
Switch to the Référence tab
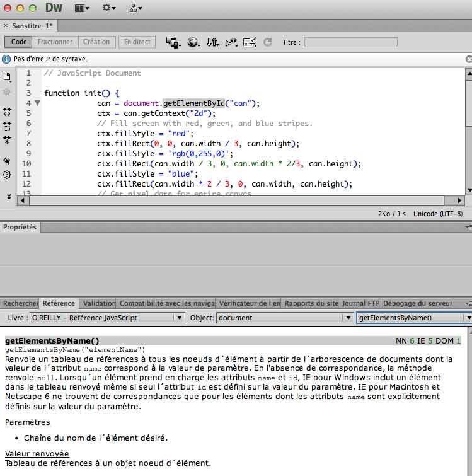tap(59, 303)
